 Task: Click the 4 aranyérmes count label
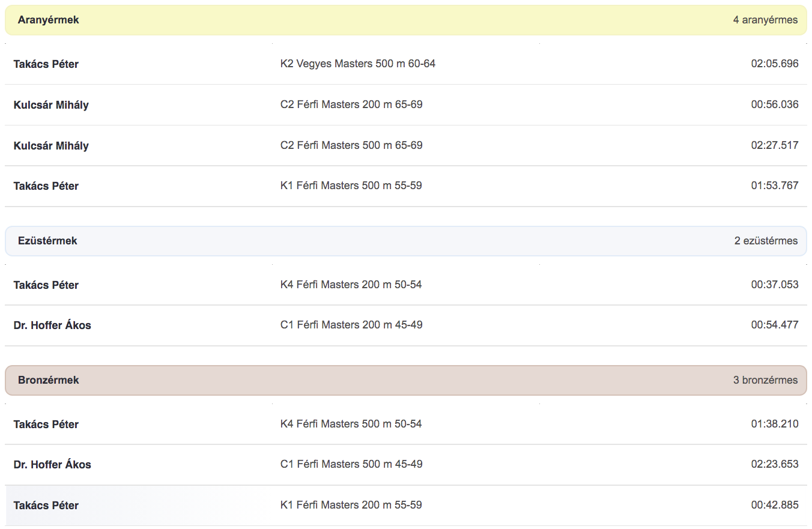coord(765,20)
